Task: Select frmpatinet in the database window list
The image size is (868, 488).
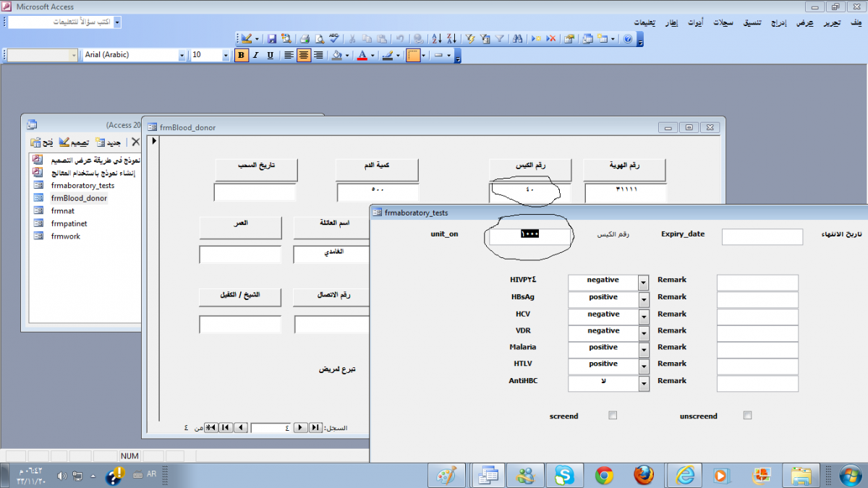Action: tap(69, 223)
